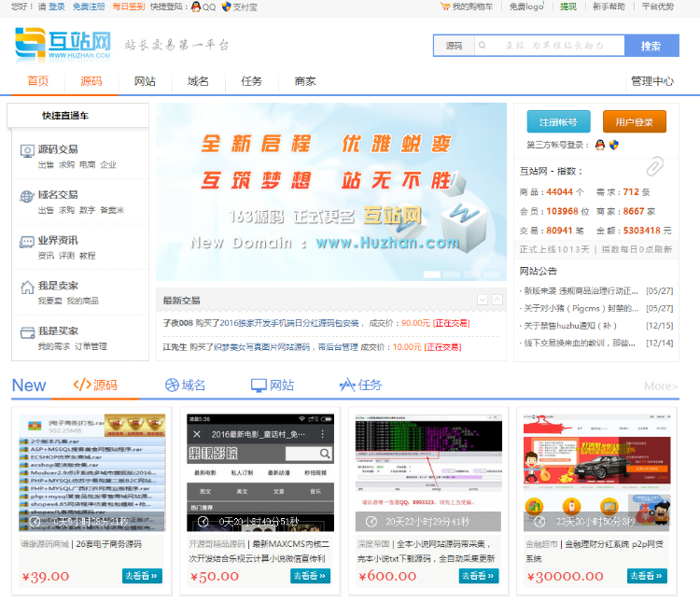The width and height of the screenshot is (700, 603).
Task: Click 去看看 button for ¥30000.00 item
Action: (x=648, y=576)
